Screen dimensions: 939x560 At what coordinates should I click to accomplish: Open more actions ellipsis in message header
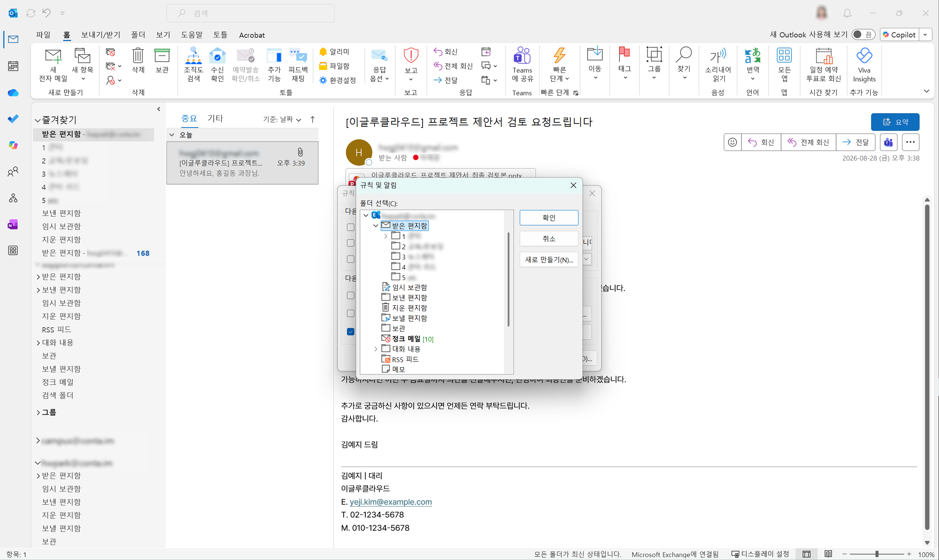tap(910, 142)
